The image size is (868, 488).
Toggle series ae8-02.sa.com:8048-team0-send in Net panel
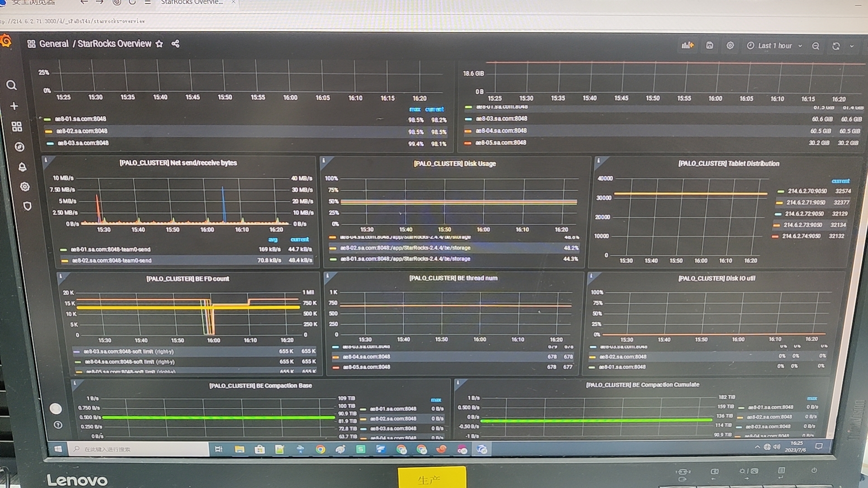click(x=112, y=260)
